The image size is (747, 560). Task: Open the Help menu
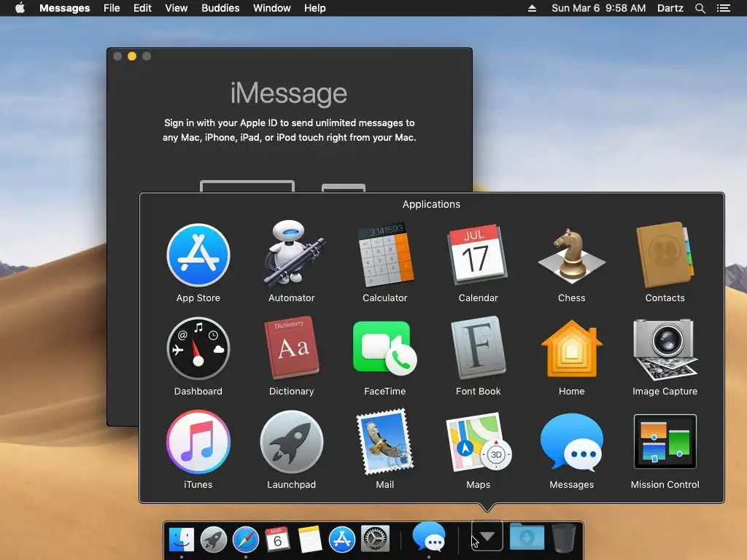(315, 8)
